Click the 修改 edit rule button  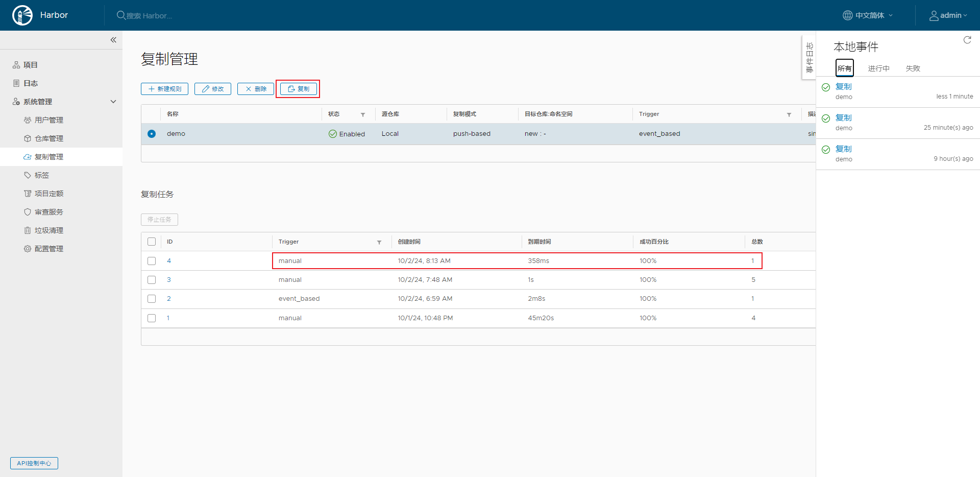[213, 89]
